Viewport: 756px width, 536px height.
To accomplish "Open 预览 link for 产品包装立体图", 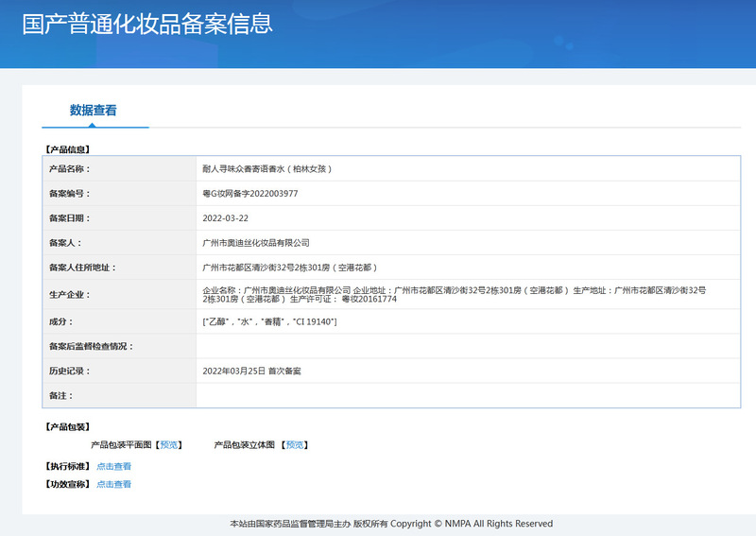I will pyautogui.click(x=295, y=444).
